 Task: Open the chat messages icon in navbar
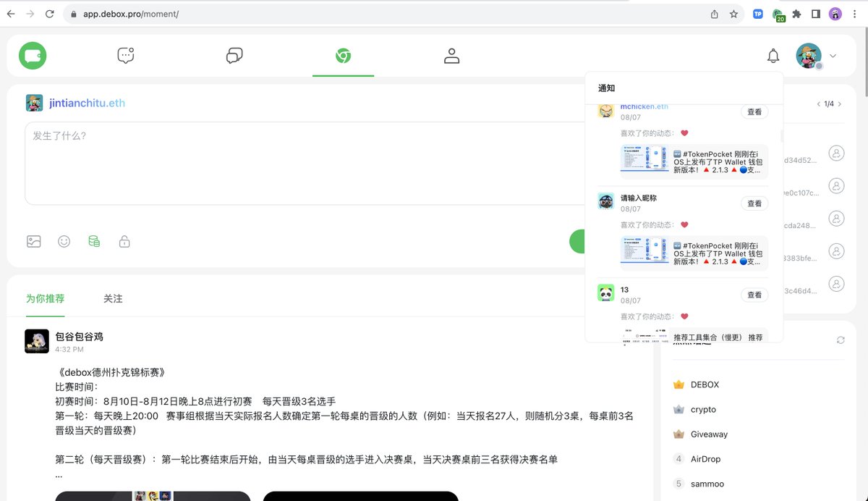pos(126,56)
